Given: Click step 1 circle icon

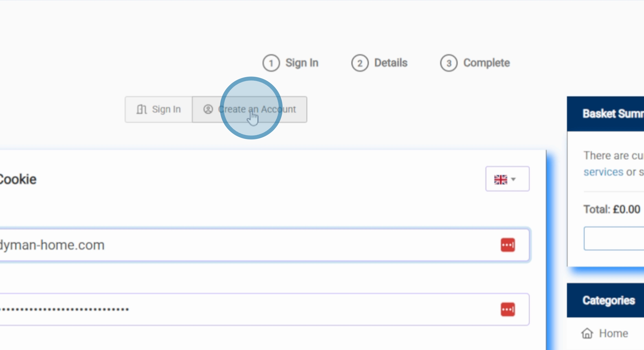Looking at the screenshot, I should coord(271,63).
